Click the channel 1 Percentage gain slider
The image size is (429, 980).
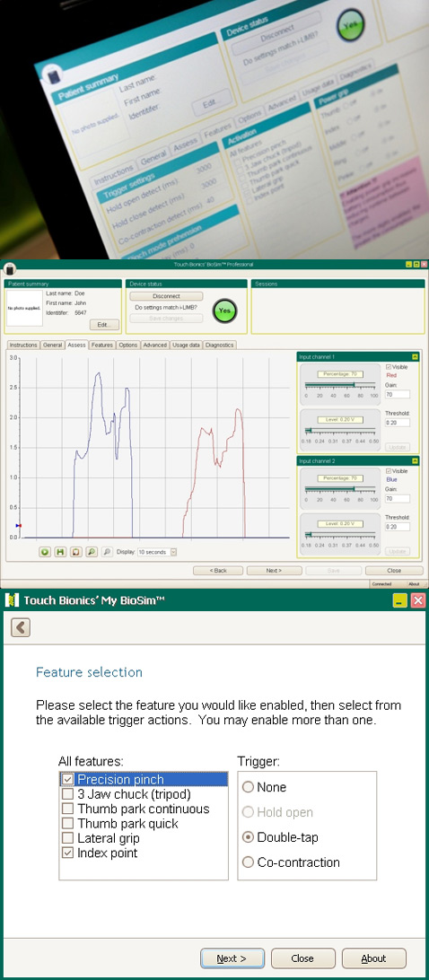[339, 384]
